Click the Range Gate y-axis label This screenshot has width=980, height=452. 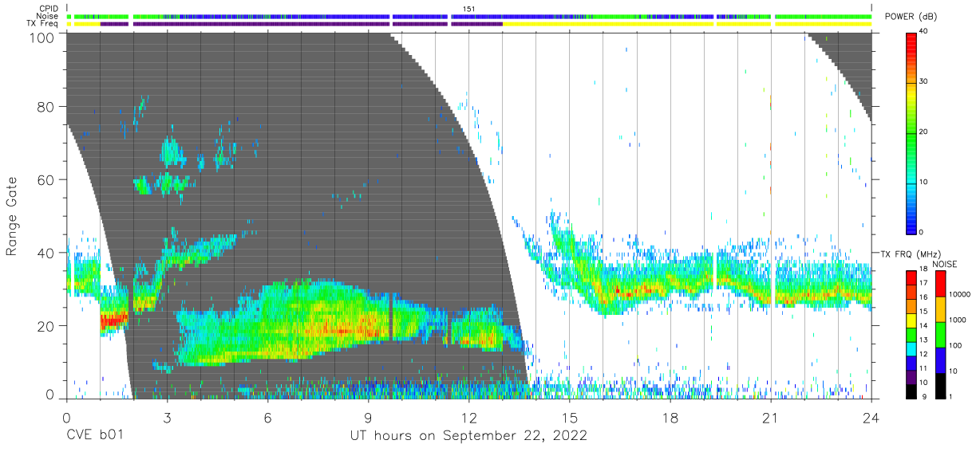click(x=12, y=217)
